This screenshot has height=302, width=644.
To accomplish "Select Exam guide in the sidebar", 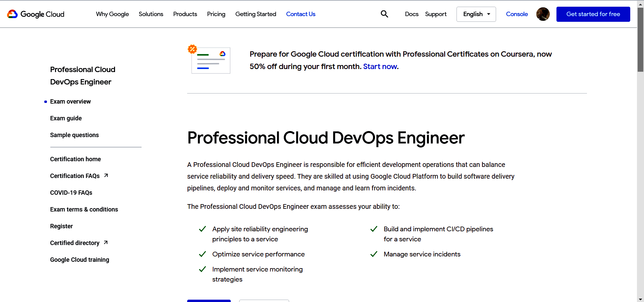I will 66,118.
